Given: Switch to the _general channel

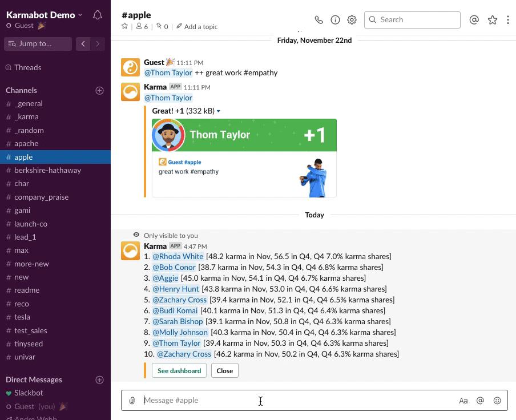Looking at the screenshot, I should (55, 104).
